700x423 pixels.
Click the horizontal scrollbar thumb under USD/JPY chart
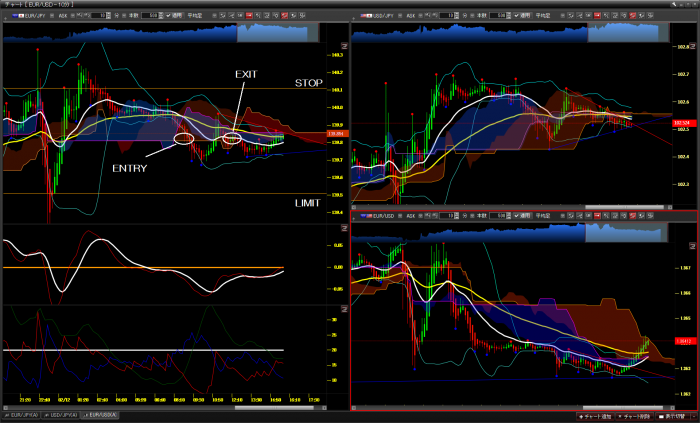pyautogui.click(x=624, y=207)
